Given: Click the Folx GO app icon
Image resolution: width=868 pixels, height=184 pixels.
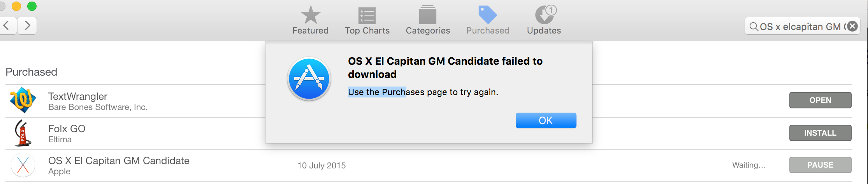Looking at the screenshot, I should click(22, 133).
